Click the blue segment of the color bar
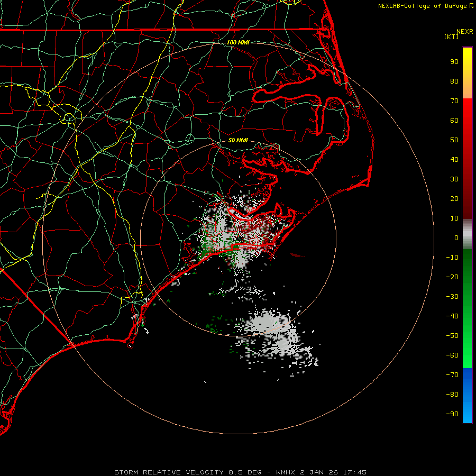Image resolution: width=476 pixels, height=476 pixels. (467, 396)
